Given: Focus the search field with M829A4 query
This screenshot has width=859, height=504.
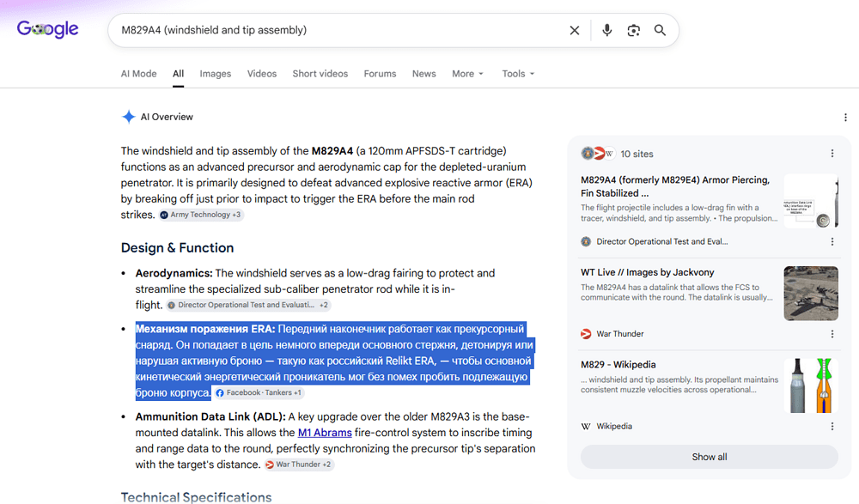Looking at the screenshot, I should coord(339,30).
